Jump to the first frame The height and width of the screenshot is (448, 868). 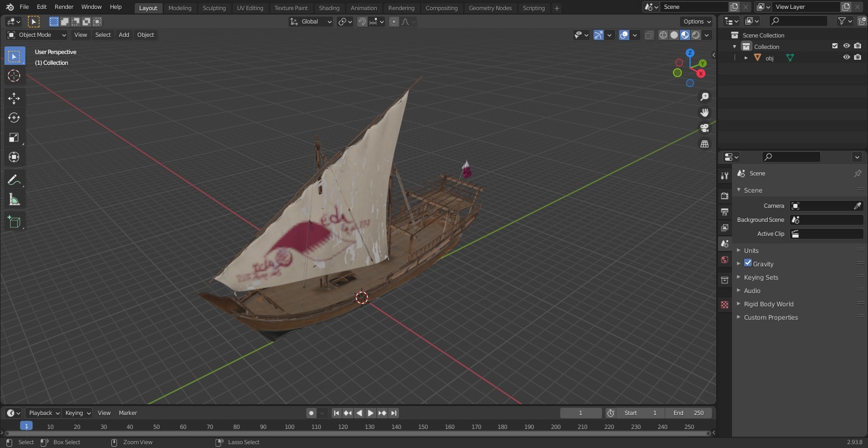click(336, 413)
